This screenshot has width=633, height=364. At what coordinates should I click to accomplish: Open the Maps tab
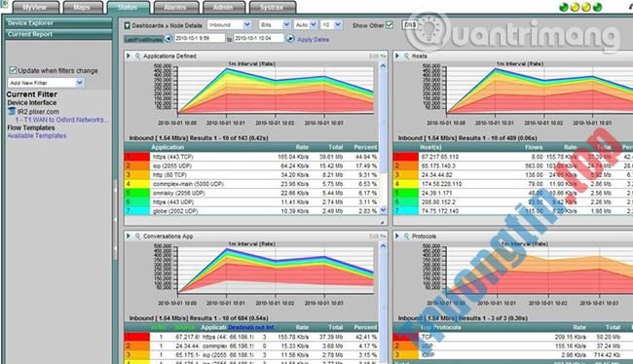point(82,7)
